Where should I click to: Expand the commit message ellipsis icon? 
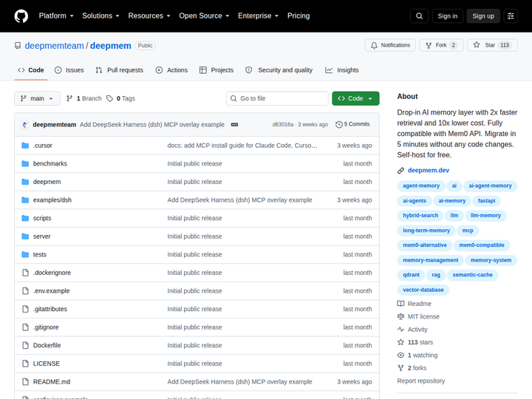(234, 125)
